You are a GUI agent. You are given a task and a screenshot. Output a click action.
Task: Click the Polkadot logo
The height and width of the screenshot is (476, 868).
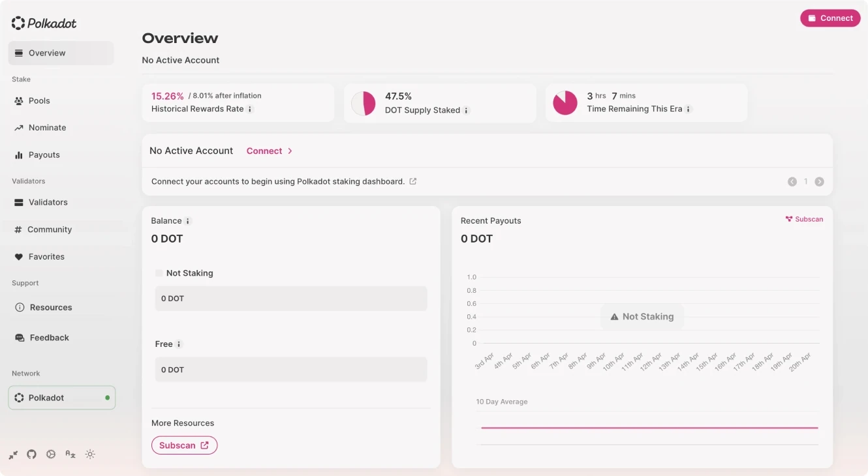point(44,23)
